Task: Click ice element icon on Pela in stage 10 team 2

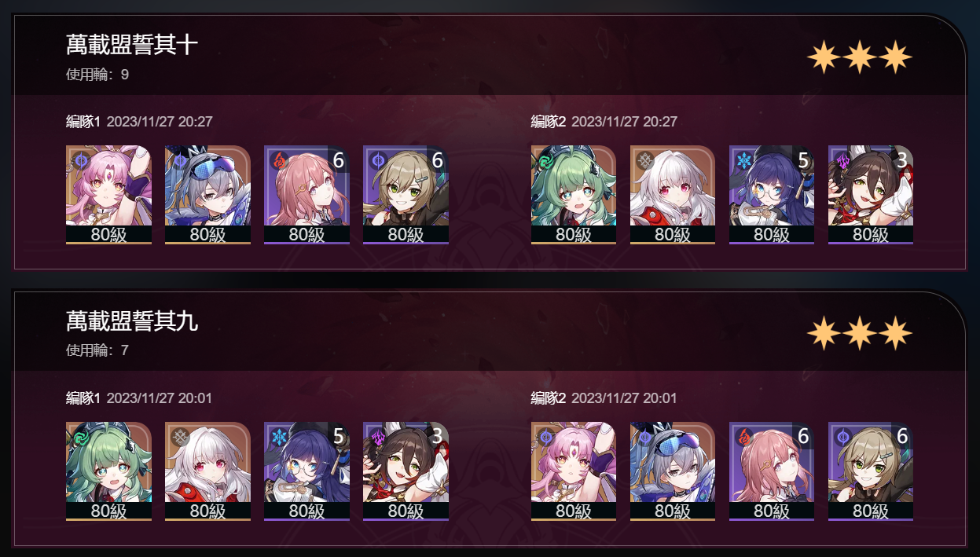Action: 743,160
